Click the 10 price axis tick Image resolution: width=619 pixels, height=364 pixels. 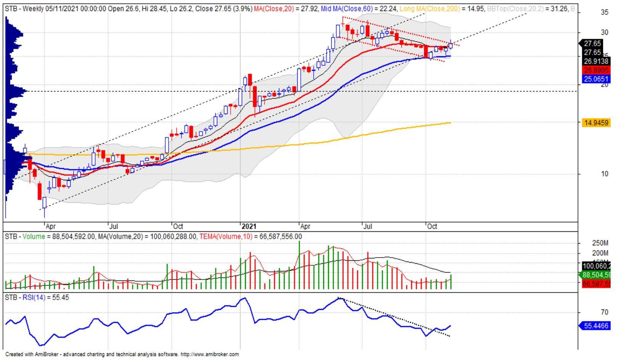pyautogui.click(x=605, y=174)
